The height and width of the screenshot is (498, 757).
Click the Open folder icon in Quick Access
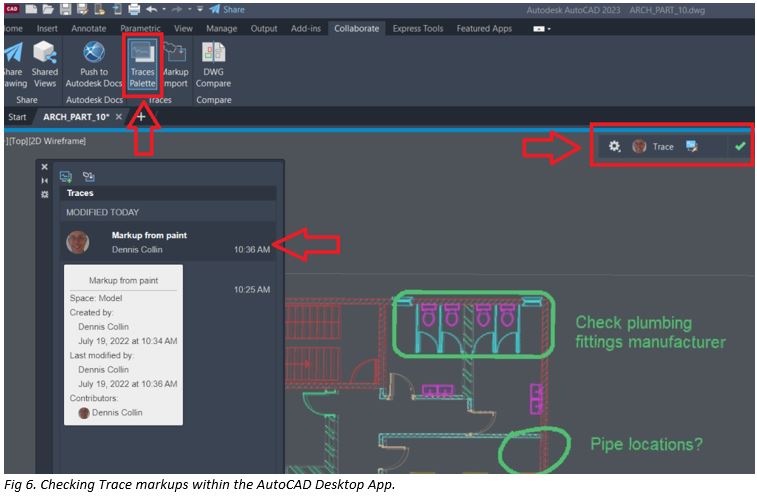48,9
